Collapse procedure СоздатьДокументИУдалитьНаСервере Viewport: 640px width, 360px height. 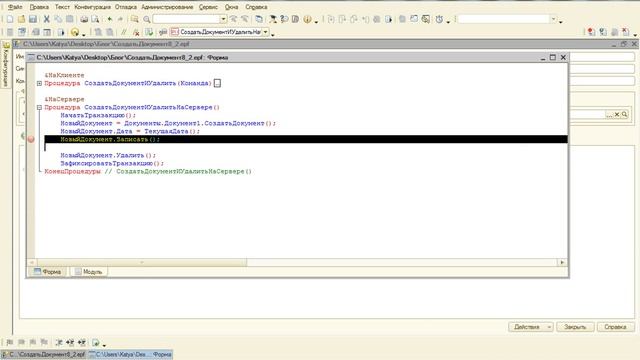point(39,107)
